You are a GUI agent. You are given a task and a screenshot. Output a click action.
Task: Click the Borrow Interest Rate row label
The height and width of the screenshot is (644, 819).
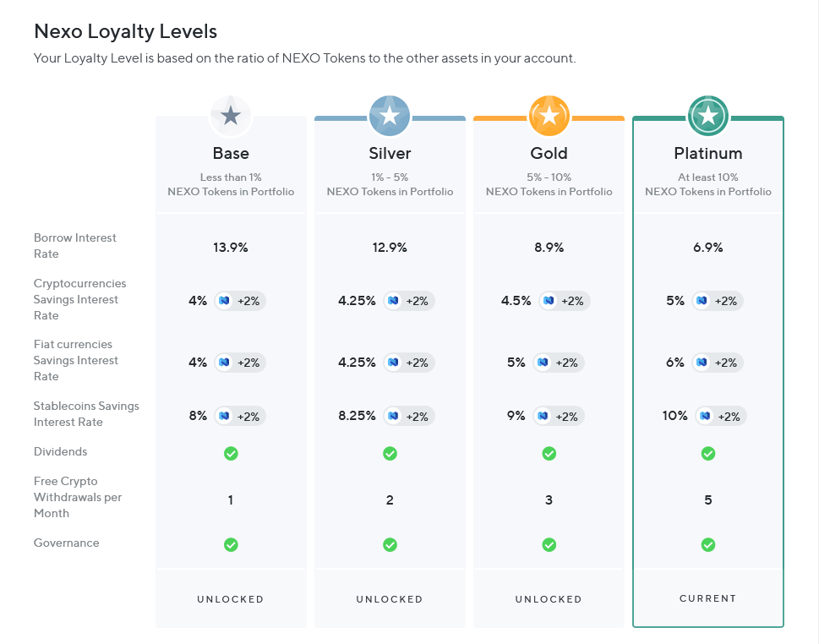74,245
